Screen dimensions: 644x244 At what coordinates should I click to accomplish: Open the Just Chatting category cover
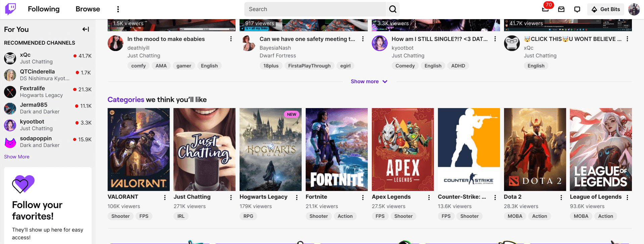point(204,149)
